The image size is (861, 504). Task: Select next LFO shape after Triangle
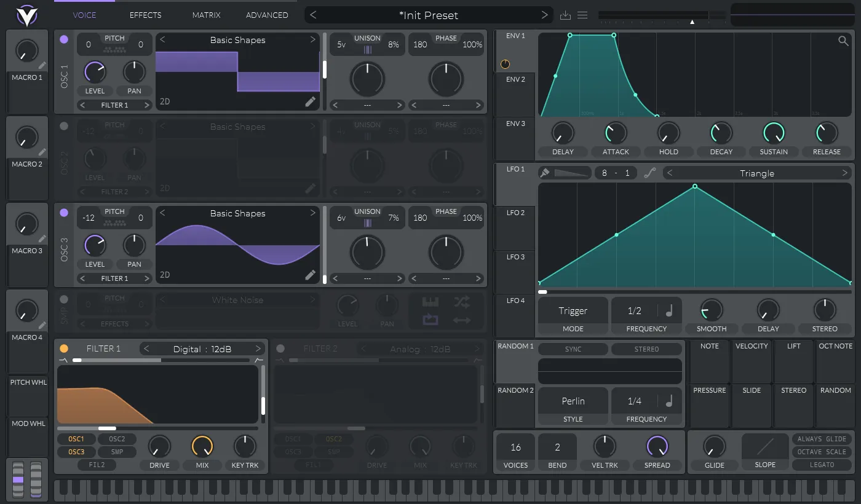point(844,173)
